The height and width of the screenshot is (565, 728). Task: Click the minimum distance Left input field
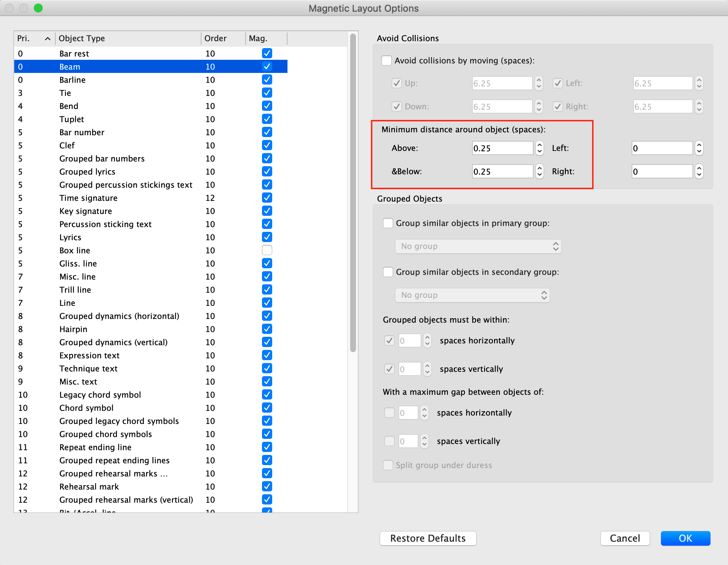coord(662,148)
